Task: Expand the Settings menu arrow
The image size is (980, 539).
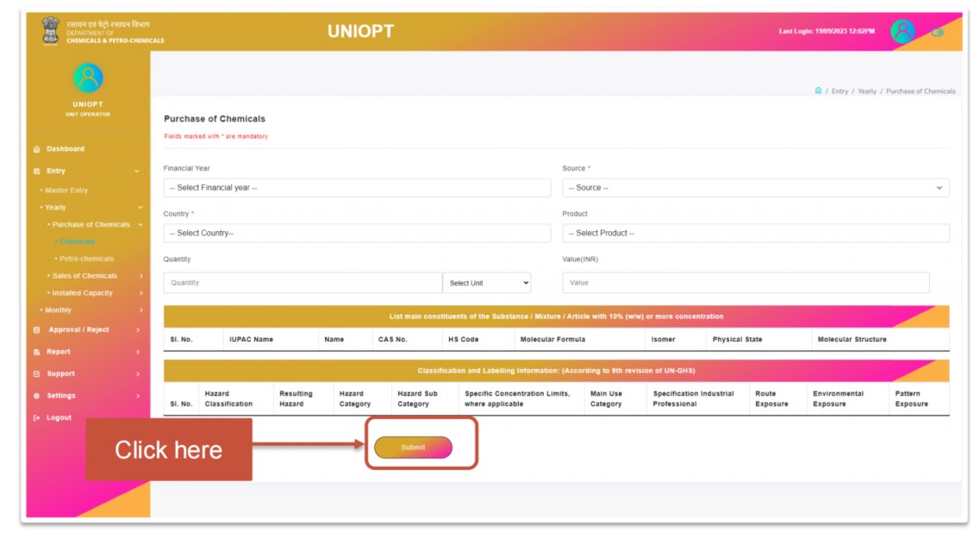Action: point(138,396)
